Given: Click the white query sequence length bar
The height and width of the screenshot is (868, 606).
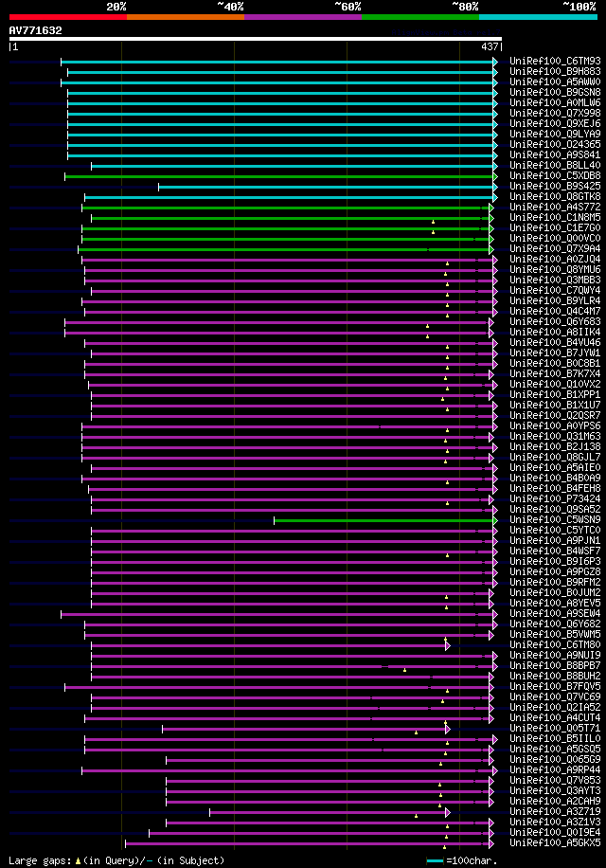Looking at the screenshot, I should click(x=256, y=39).
